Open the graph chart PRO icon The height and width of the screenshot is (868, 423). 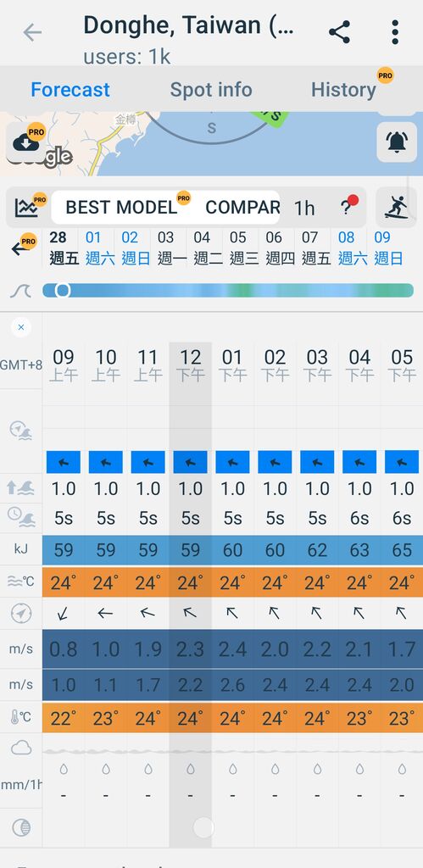pyautogui.click(x=29, y=207)
